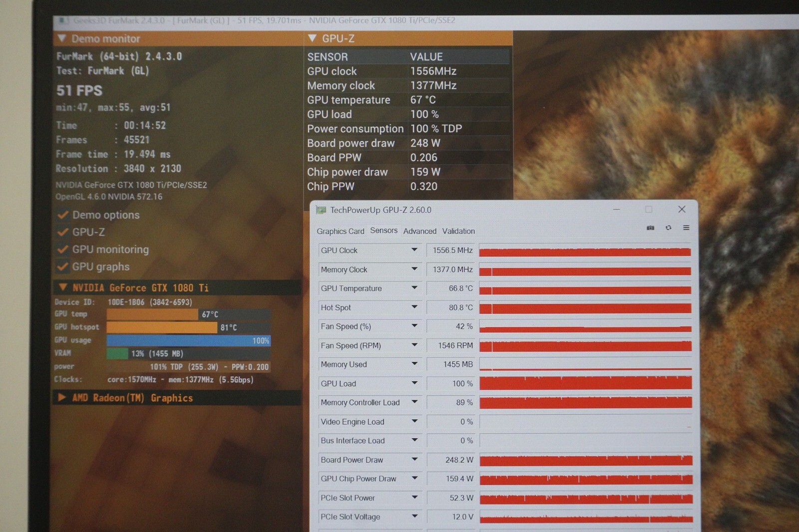Click the Hot Spot value 80.8 °C
The height and width of the screenshot is (532, 799).
[460, 307]
